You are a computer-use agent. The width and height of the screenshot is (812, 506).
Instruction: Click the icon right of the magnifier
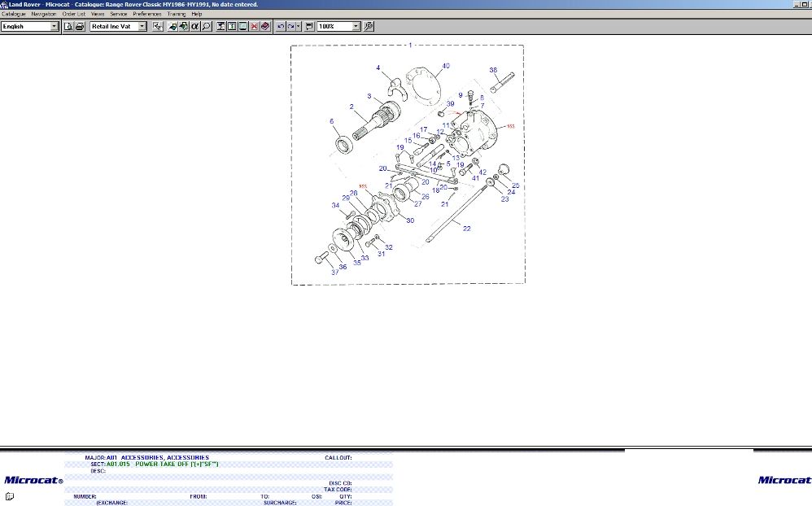[220, 26]
